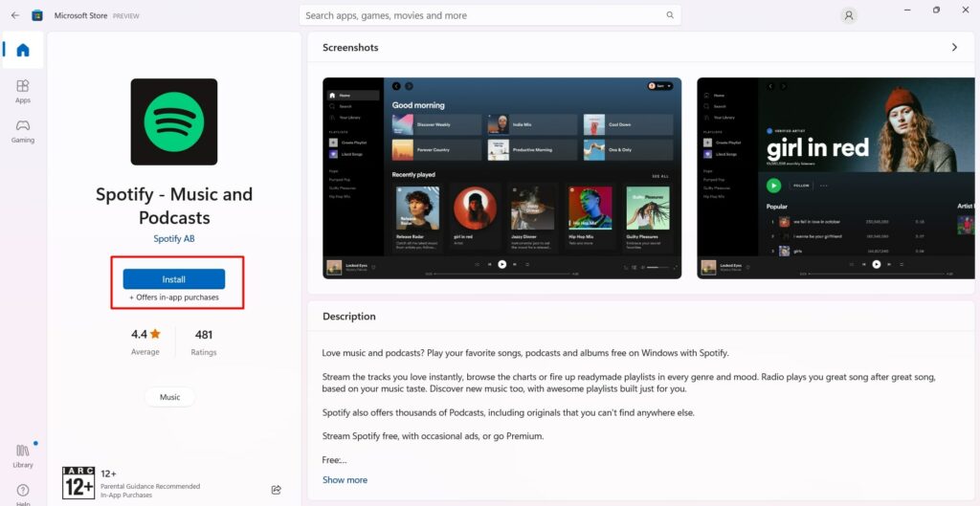Viewport: 980px width, 506px height.
Task: Click the Offers in-app purchases note
Action: click(x=174, y=298)
